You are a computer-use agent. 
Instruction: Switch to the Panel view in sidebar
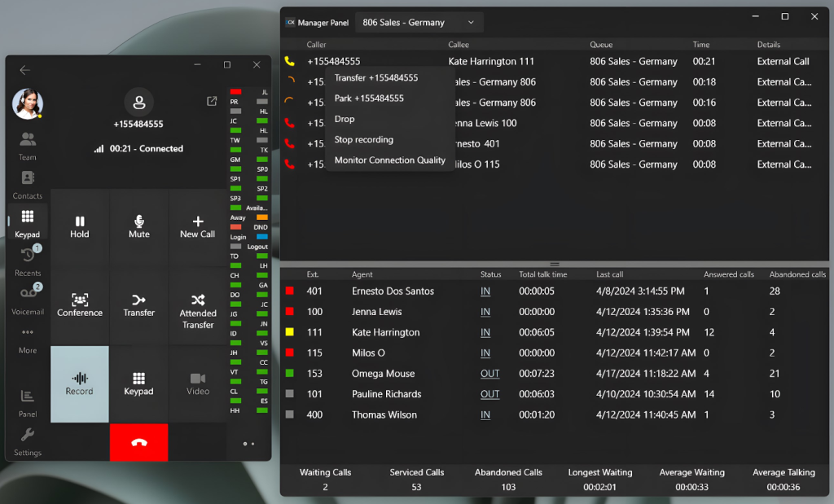pyautogui.click(x=27, y=405)
